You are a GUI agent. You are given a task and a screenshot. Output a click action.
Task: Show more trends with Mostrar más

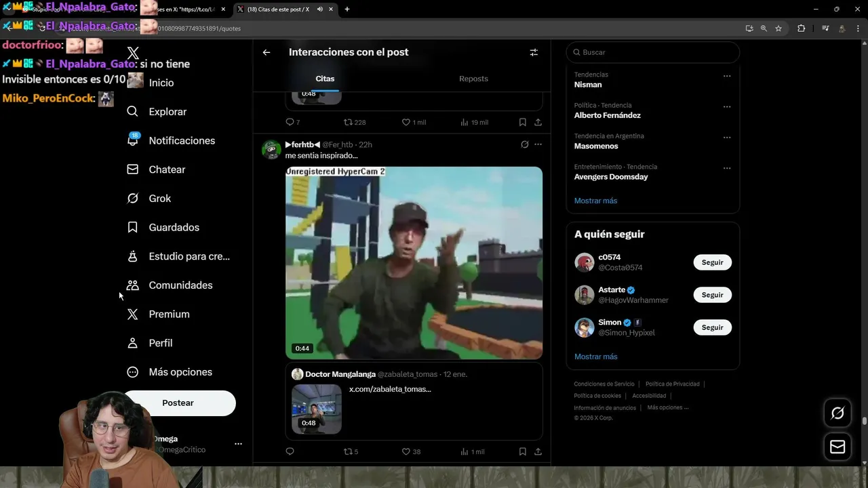[595, 201]
